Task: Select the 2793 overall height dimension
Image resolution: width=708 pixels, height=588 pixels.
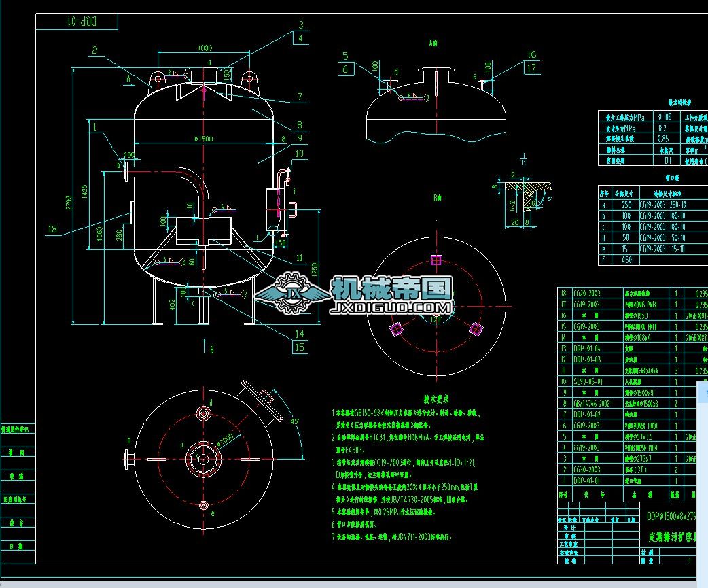Action: tap(77, 197)
